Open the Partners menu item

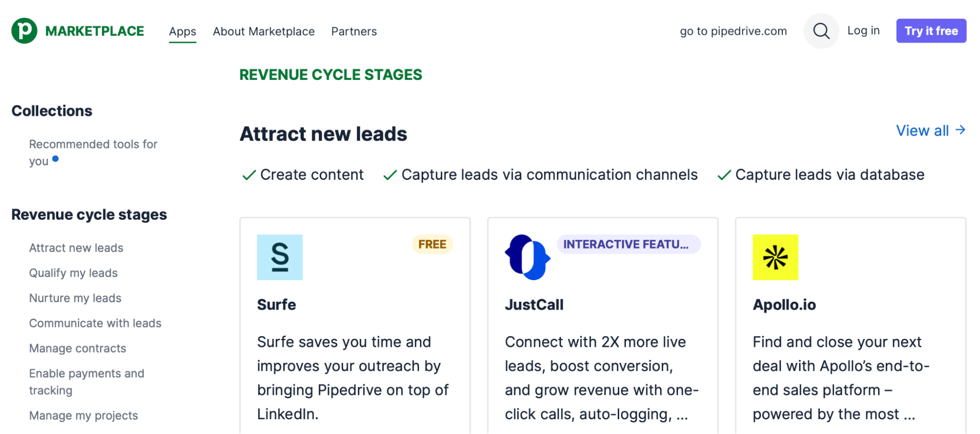(x=353, y=31)
